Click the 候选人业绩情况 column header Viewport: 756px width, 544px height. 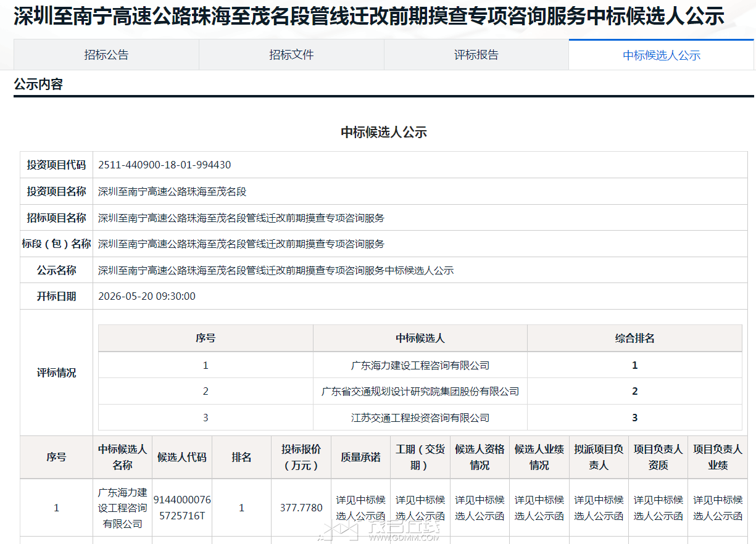[539, 457]
